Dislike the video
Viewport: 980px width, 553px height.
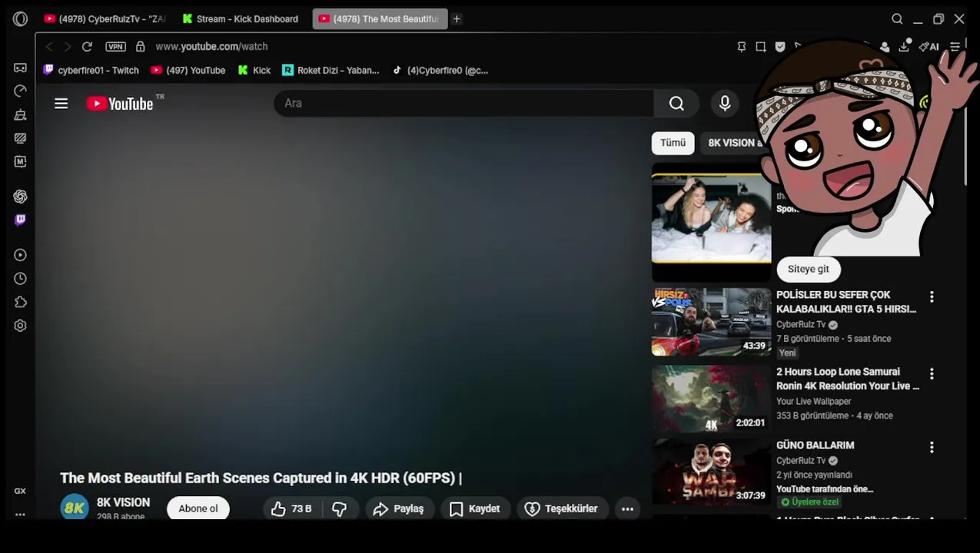click(339, 508)
